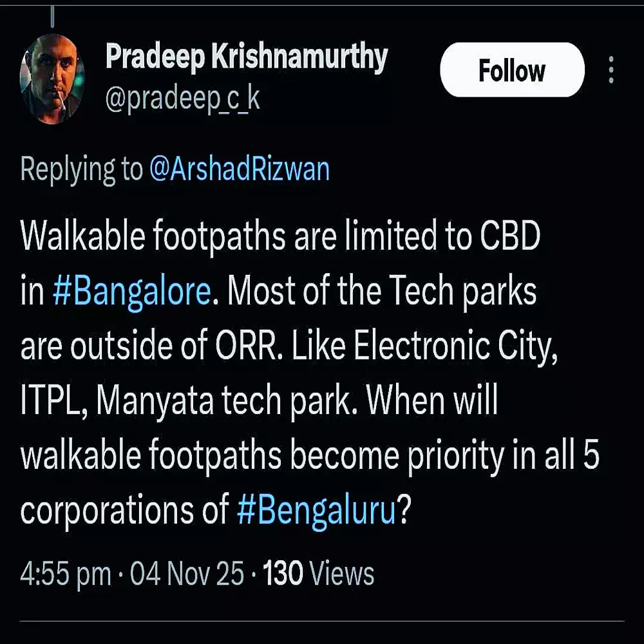644x644 pixels.
Task: Open the tweet's three-dot more options menu
Action: (x=611, y=70)
